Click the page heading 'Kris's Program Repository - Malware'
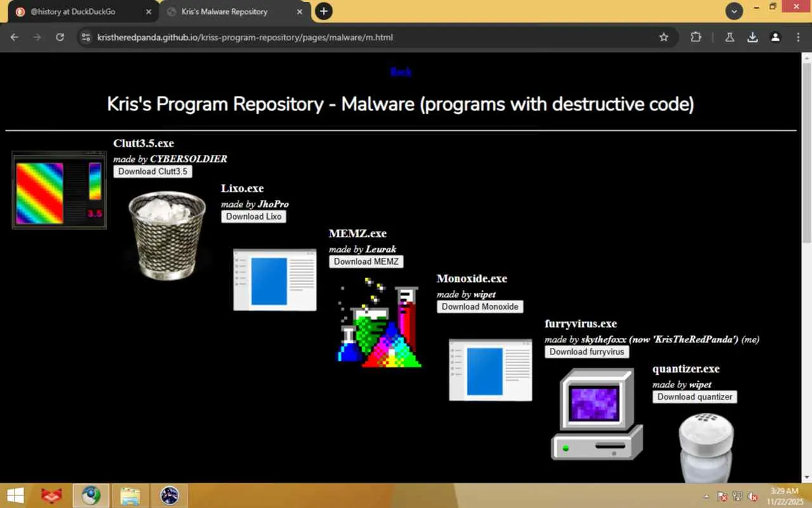Image resolution: width=812 pixels, height=508 pixels. point(401,104)
